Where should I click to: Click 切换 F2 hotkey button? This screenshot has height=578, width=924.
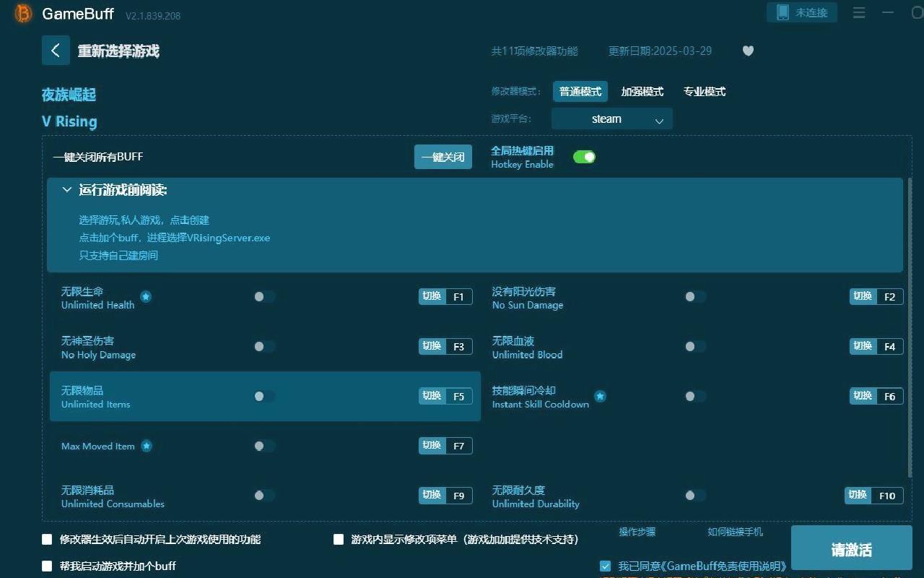pyautogui.click(x=876, y=296)
